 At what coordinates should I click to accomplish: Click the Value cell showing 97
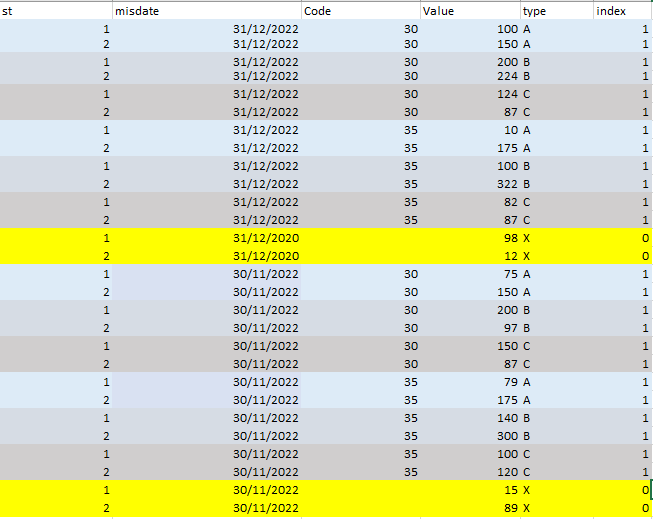click(470, 328)
